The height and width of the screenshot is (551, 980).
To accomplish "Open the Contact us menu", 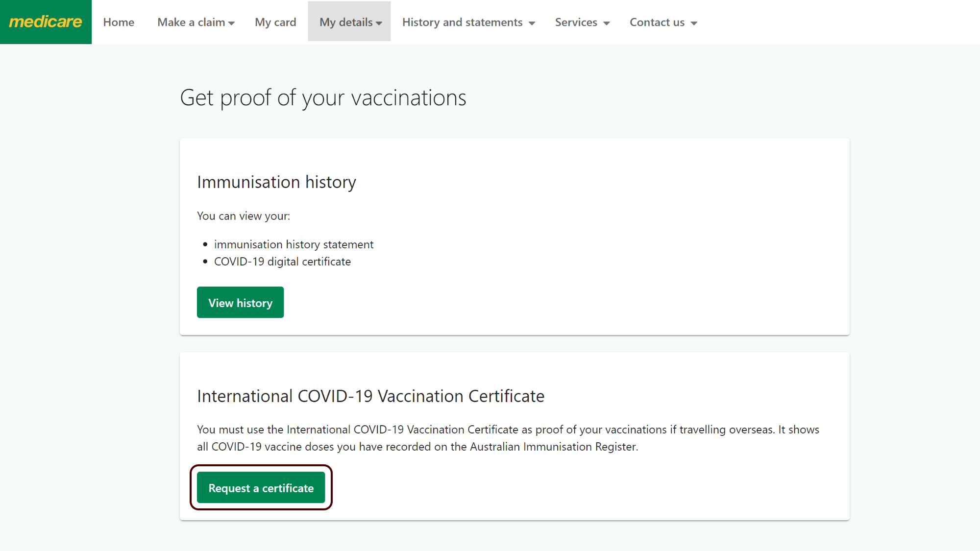I will coord(663,22).
